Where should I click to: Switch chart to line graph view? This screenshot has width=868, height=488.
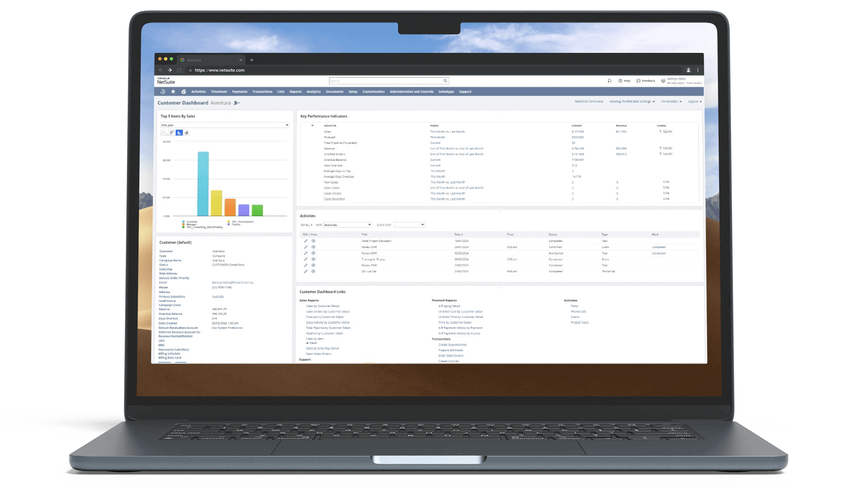coord(164,133)
